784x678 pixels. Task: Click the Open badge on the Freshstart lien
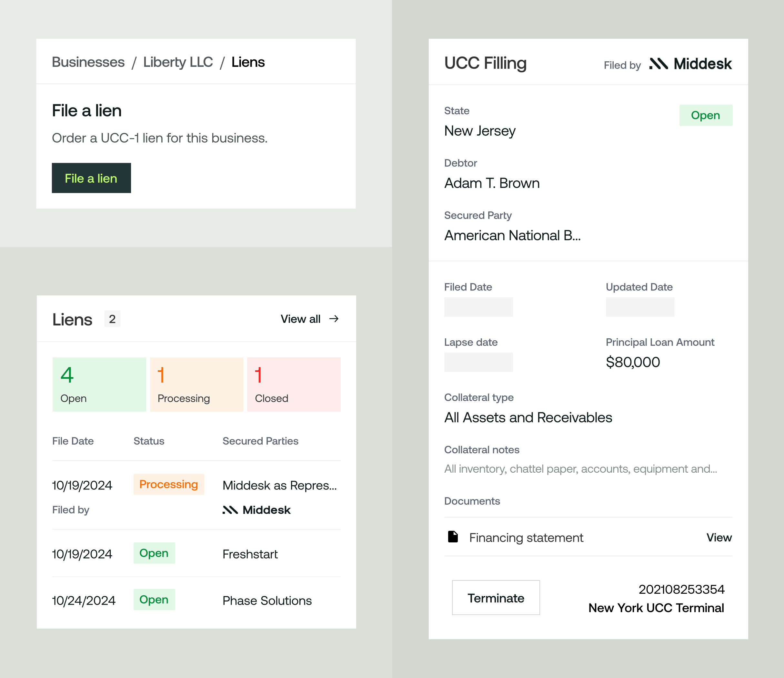[x=154, y=553]
